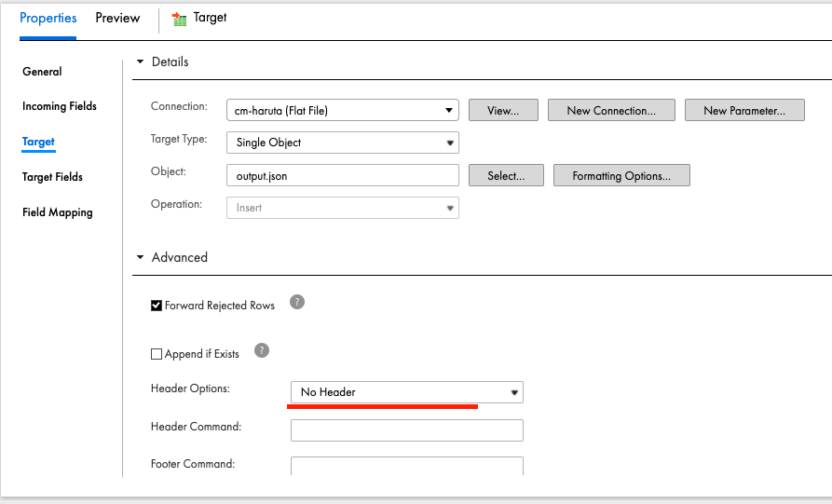The image size is (832, 504).
Task: Open the Header Options dropdown
Action: click(407, 392)
